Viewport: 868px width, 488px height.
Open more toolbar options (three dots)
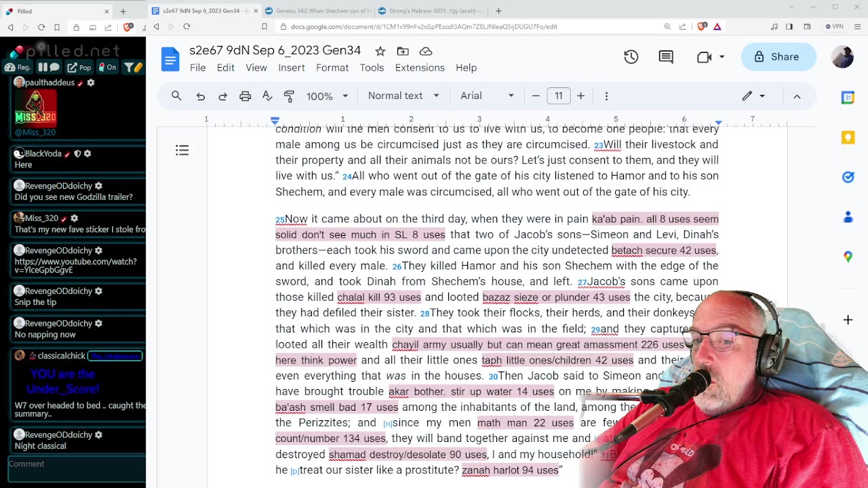click(x=606, y=96)
